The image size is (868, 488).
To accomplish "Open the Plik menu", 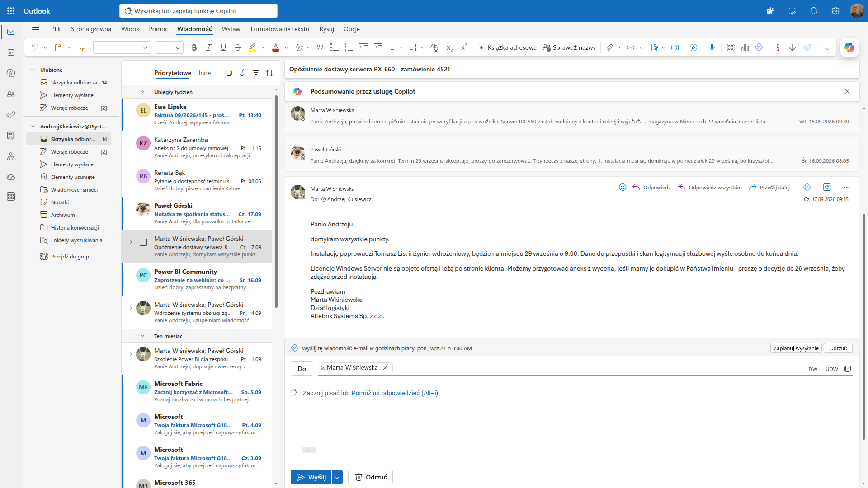I will [x=56, y=29].
